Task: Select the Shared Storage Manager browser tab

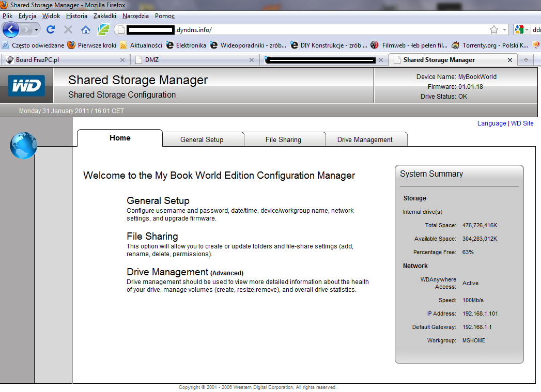Action: [x=453, y=59]
